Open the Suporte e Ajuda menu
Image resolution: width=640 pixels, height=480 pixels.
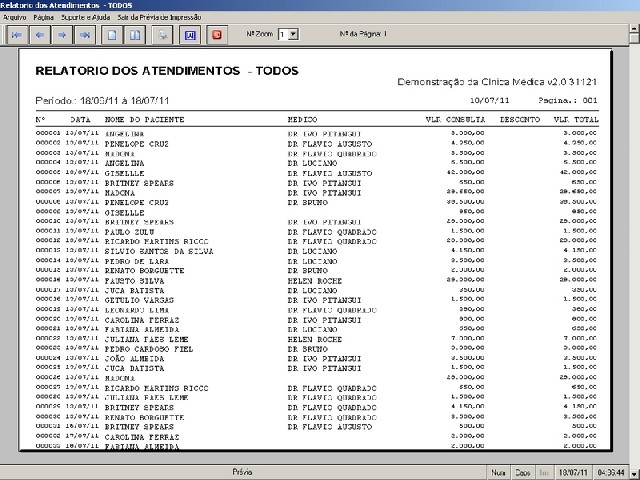(x=85, y=17)
